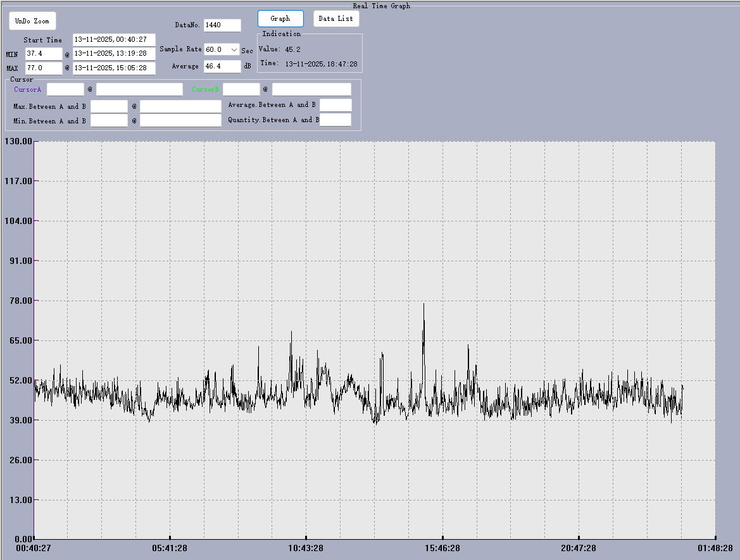Click the MIN timestamp field
The image size is (740, 560).
(x=114, y=54)
